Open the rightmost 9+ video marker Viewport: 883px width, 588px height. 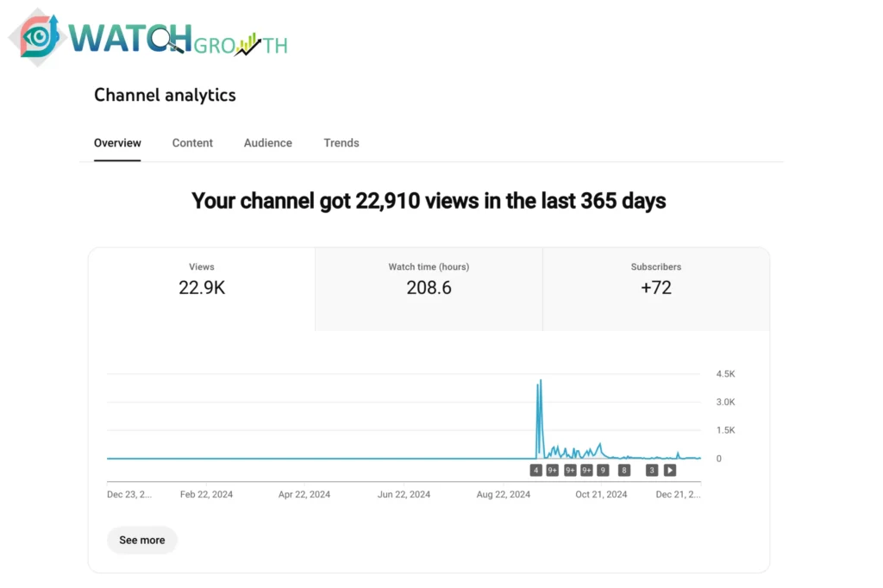(586, 470)
